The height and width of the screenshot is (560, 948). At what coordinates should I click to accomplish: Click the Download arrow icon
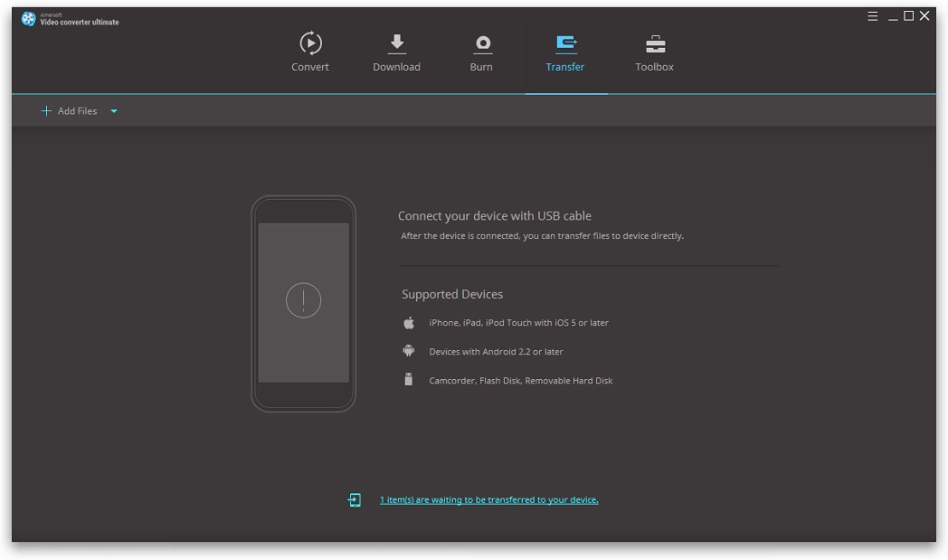(396, 43)
